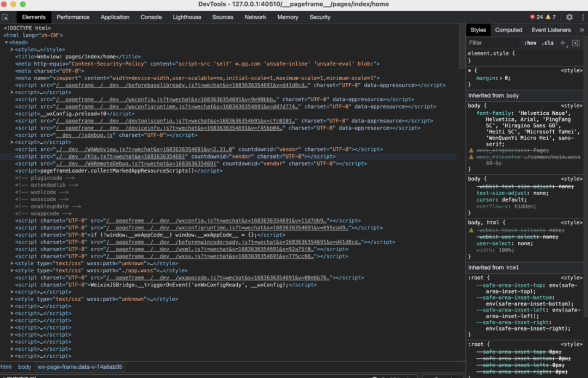588x378 pixels.
Task: Click user-select: none value in Styles
Action: [x=525, y=243]
